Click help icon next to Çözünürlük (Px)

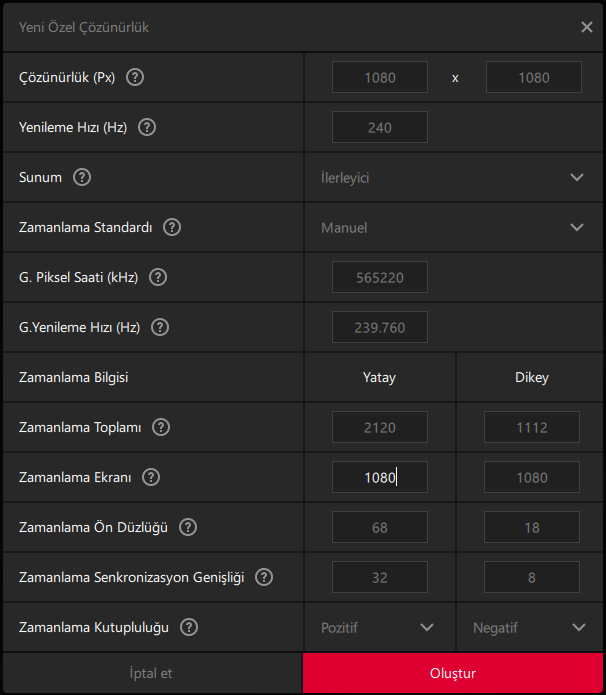pos(136,77)
